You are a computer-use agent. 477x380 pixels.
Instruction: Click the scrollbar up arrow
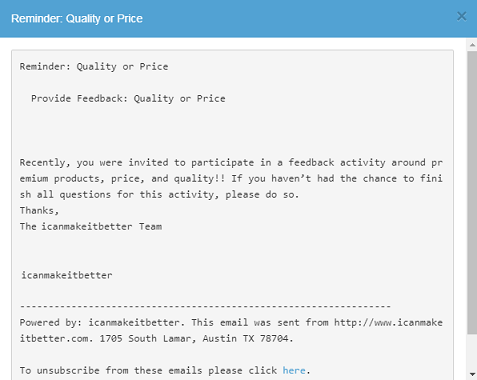[x=472, y=44]
